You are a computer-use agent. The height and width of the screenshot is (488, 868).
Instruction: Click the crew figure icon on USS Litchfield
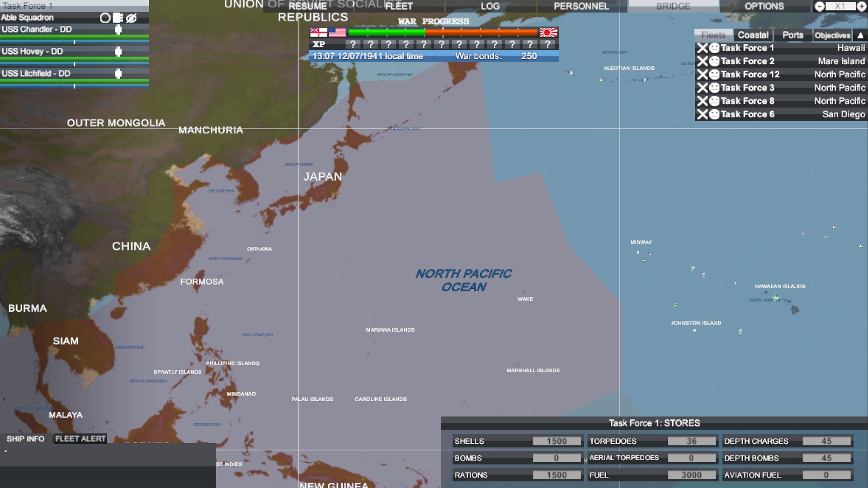click(119, 74)
